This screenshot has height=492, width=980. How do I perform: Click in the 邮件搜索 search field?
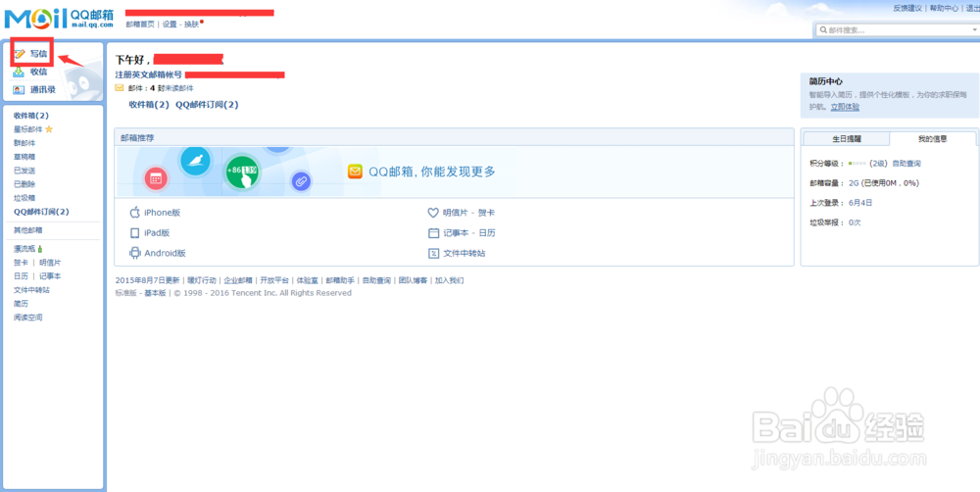click(898, 30)
